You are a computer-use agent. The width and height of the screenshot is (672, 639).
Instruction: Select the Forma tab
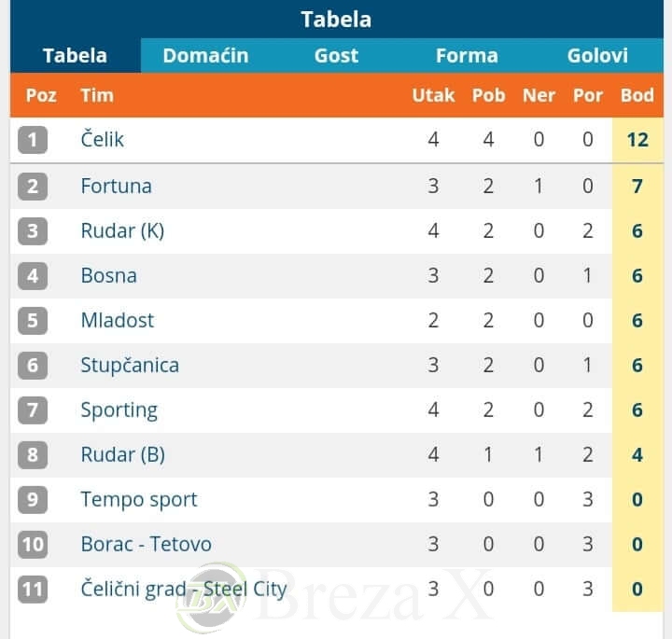point(467,55)
